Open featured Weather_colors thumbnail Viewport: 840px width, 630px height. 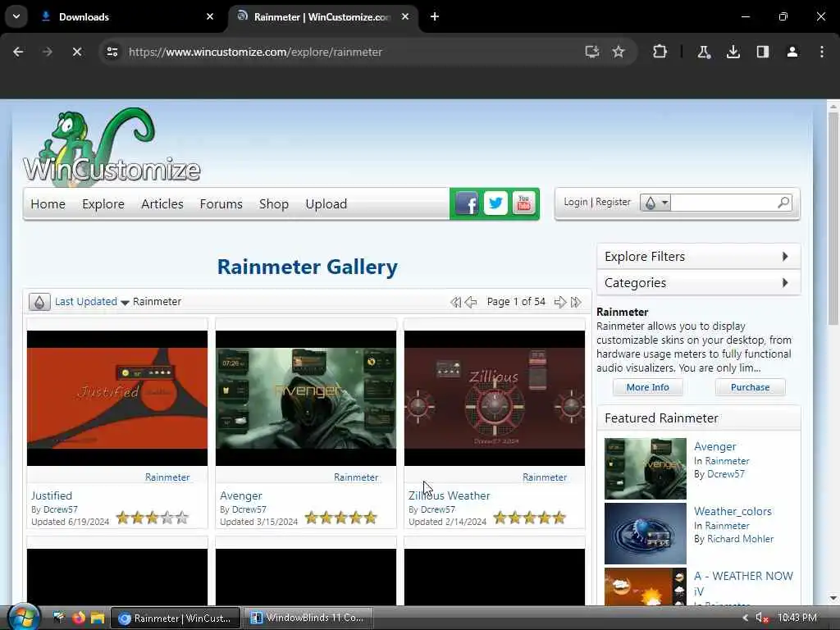[x=645, y=533]
